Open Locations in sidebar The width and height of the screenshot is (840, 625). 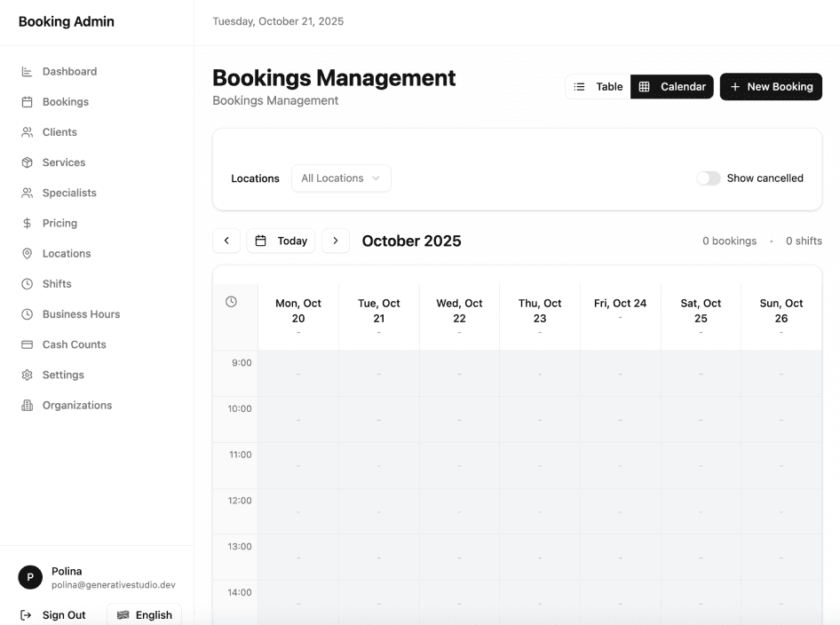(67, 253)
